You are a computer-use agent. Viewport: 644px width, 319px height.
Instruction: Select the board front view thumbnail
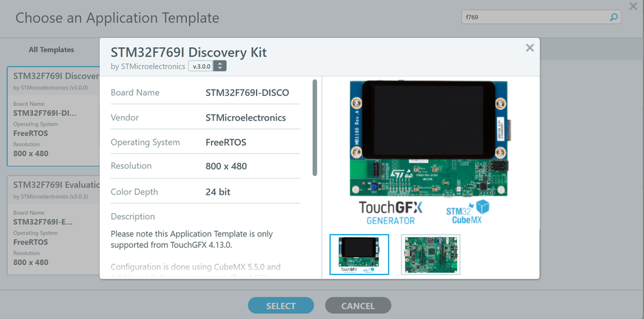tap(359, 255)
